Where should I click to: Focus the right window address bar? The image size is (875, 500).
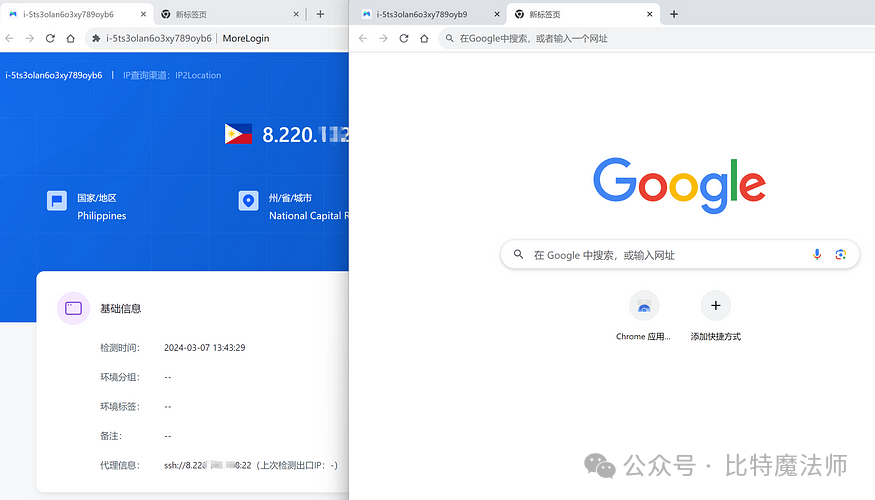[x=658, y=39]
